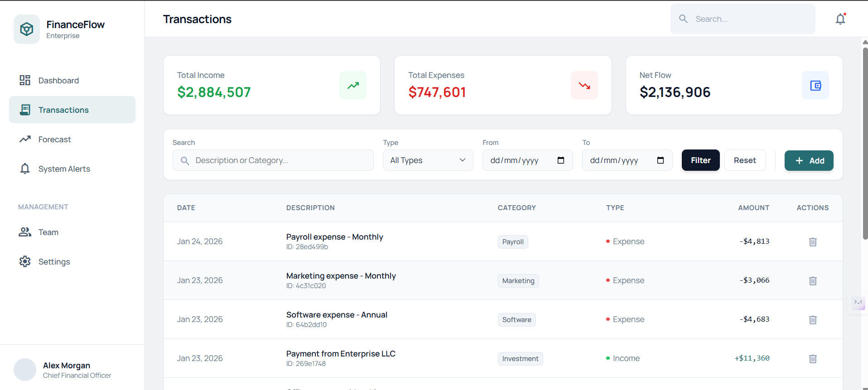Click the Dashboard grid icon
The image size is (868, 390).
(x=25, y=80)
